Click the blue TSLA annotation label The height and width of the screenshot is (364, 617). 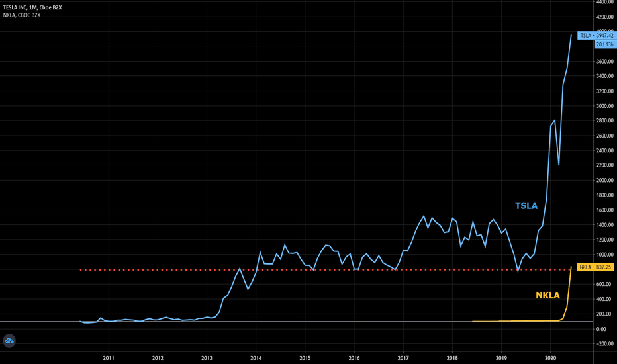pyautogui.click(x=526, y=206)
